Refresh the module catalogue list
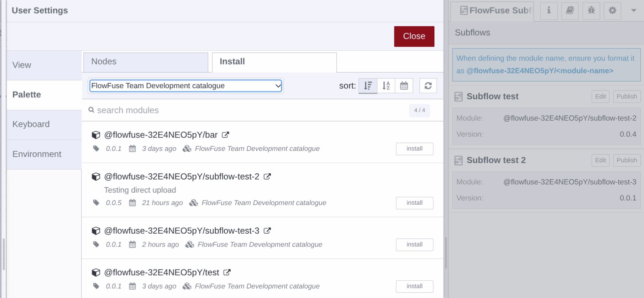Image resolution: width=644 pixels, height=298 pixels. pos(428,86)
